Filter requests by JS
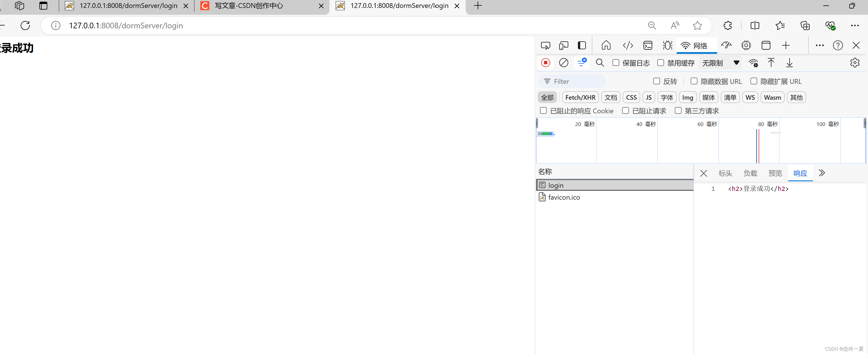 [649, 97]
